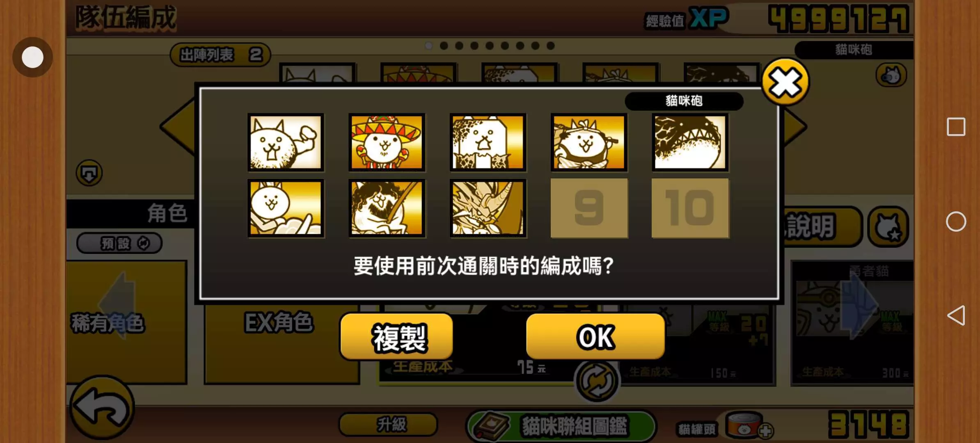980x443 pixels.
Task: Close the previous lineup dialog
Action: pos(785,82)
